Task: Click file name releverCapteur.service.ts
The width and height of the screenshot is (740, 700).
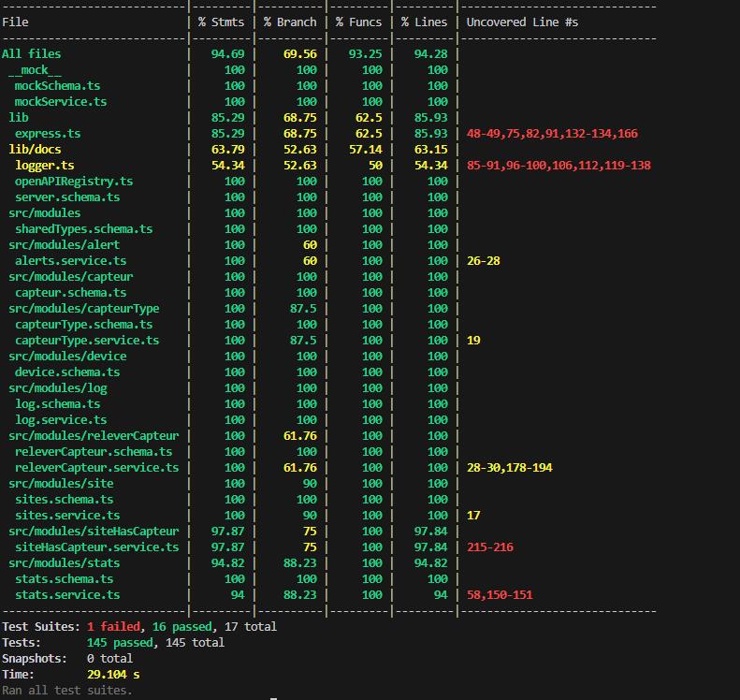Action: [96, 468]
